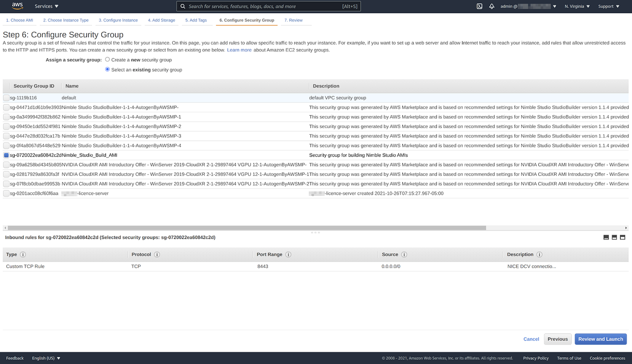Open the N. Virginia region selector
Screen dimensions: 632x364
(577, 6)
